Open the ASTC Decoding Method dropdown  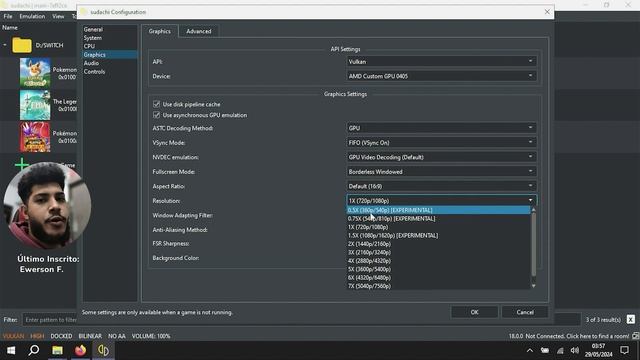(x=441, y=128)
